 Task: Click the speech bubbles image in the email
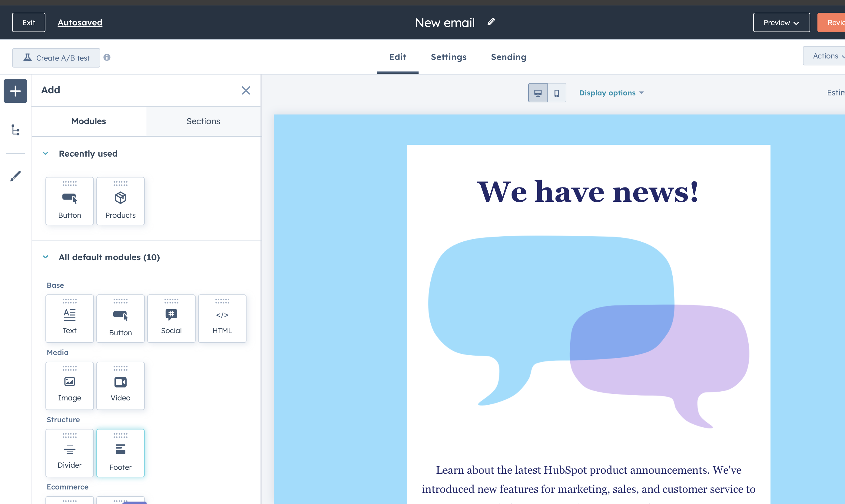point(588,331)
